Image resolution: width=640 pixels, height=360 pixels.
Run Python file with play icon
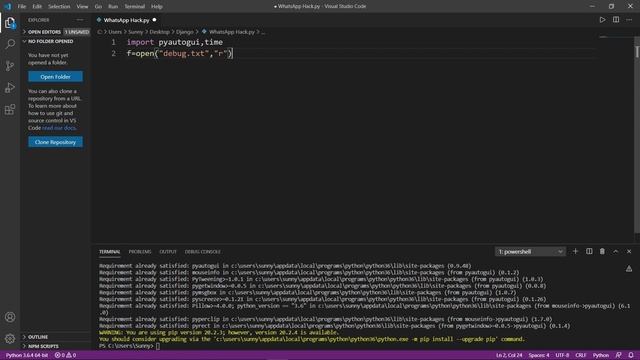(602, 20)
